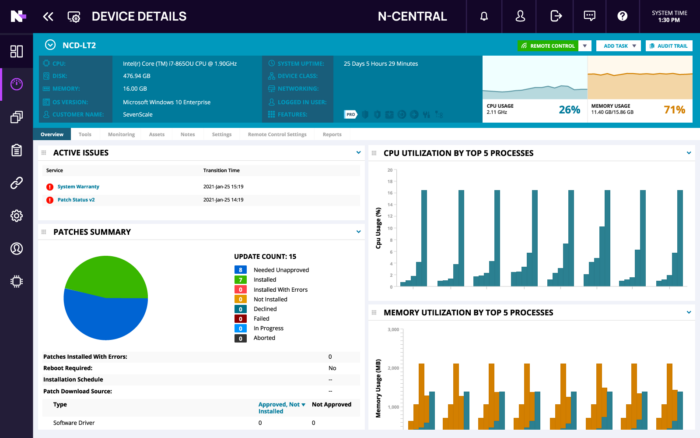Grab the Active Issues panel grip handle
Viewport: 700px width, 438px height.
click(x=44, y=153)
